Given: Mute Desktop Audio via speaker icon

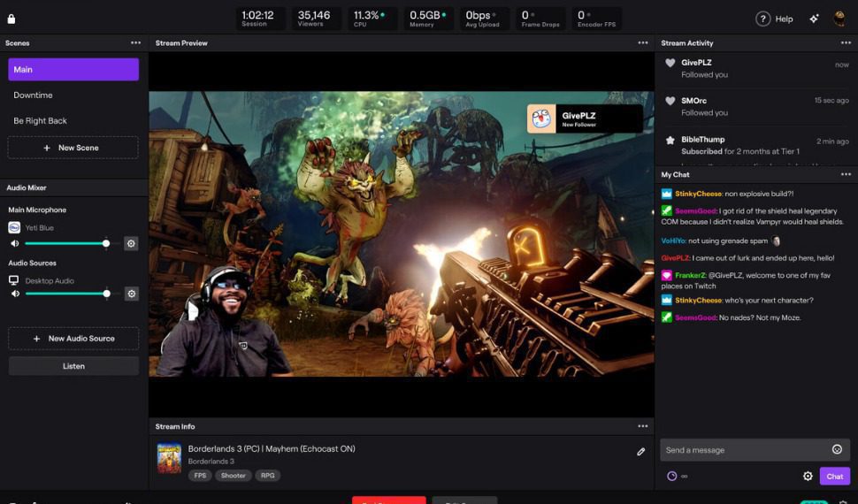Looking at the screenshot, I should click(x=15, y=294).
